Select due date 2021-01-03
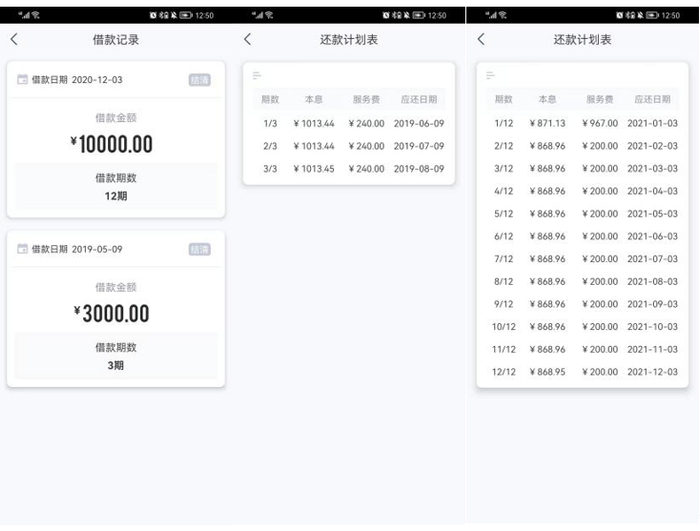 click(652, 123)
